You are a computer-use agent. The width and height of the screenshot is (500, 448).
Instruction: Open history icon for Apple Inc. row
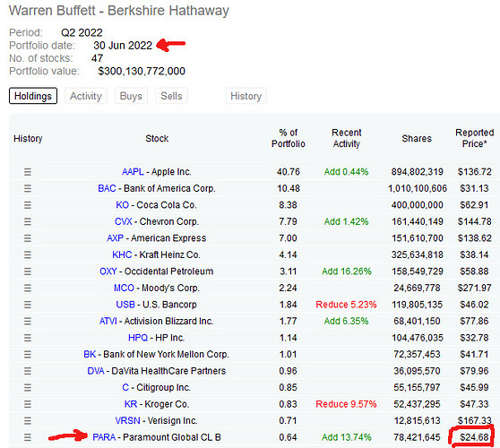(28, 172)
